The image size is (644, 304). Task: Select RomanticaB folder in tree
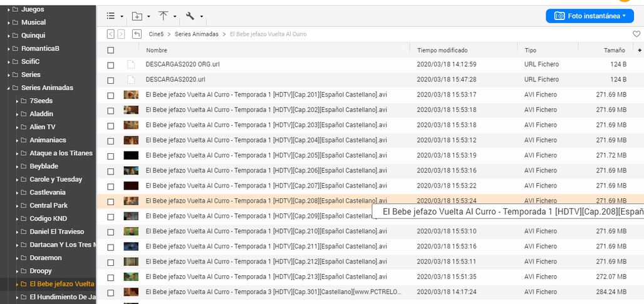[40, 48]
